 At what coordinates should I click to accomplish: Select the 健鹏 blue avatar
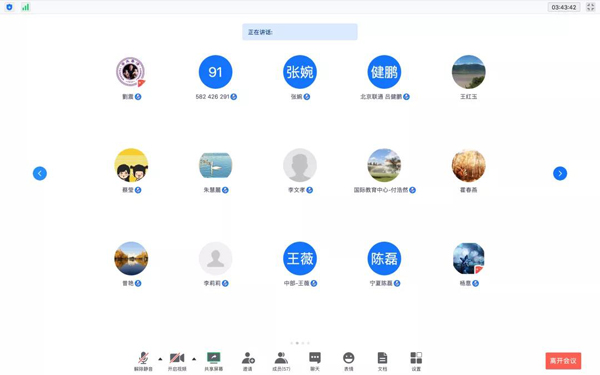coord(384,72)
